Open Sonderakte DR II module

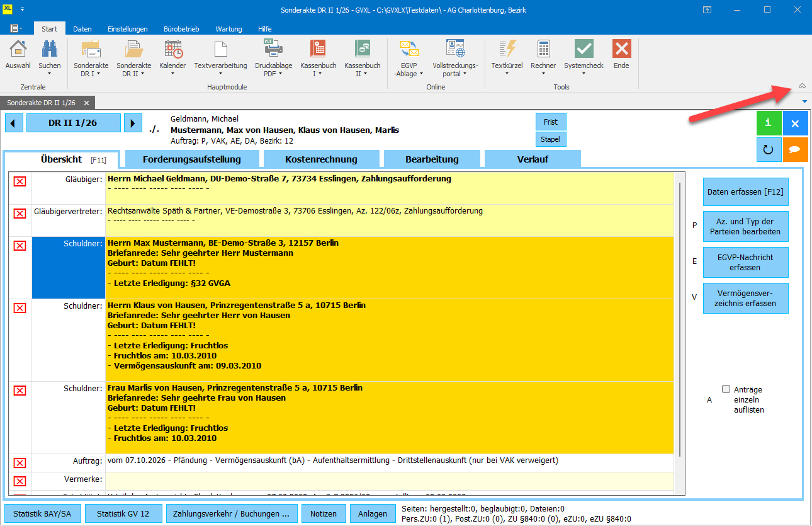133,58
